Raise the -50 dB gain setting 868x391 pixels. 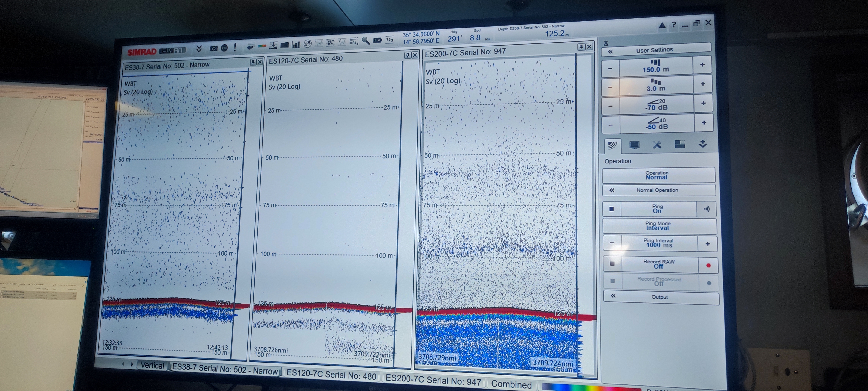tap(704, 123)
